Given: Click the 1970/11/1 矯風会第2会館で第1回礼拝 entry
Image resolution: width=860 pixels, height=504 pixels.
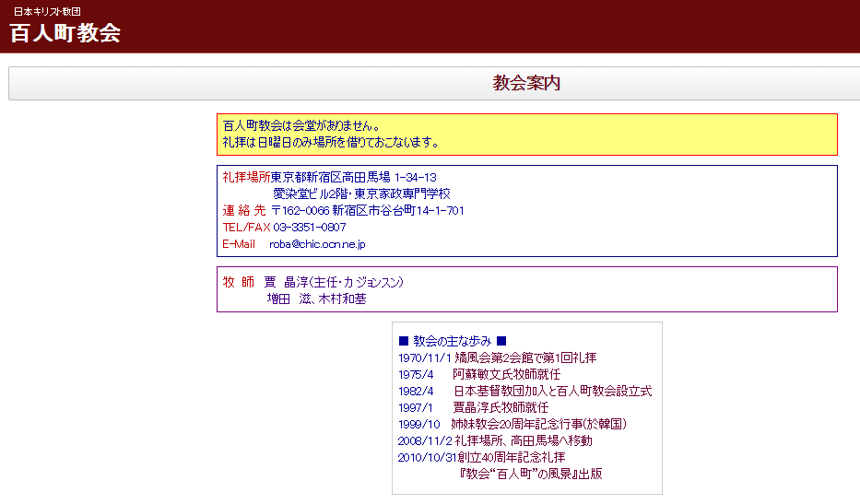Looking at the screenshot, I should 498,357.
